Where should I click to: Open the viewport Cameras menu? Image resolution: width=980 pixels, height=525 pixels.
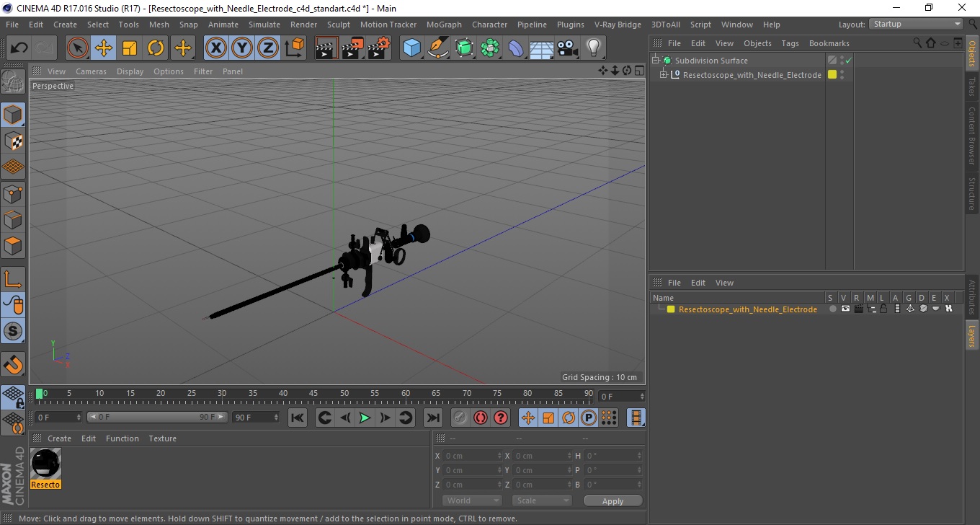pos(91,71)
